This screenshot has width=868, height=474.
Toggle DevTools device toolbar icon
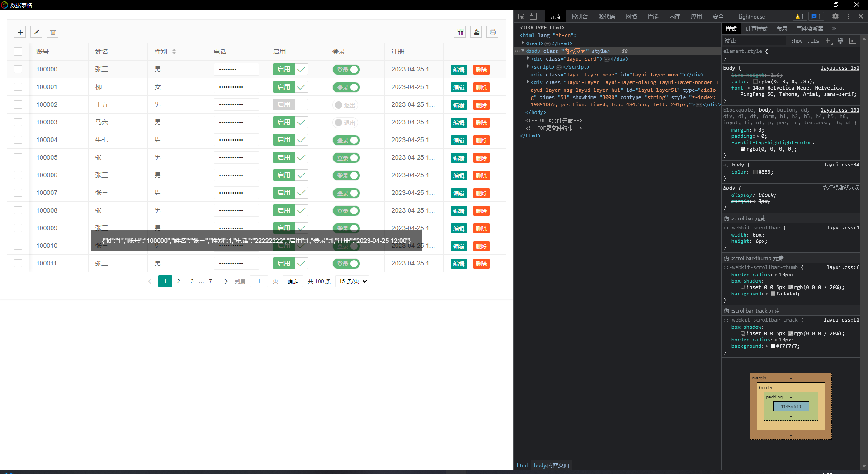pos(533,16)
